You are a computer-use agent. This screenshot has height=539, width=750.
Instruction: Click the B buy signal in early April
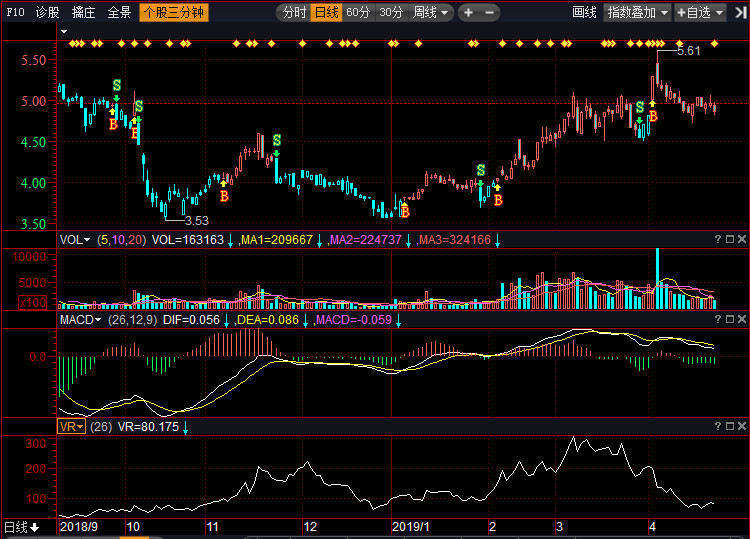(653, 116)
